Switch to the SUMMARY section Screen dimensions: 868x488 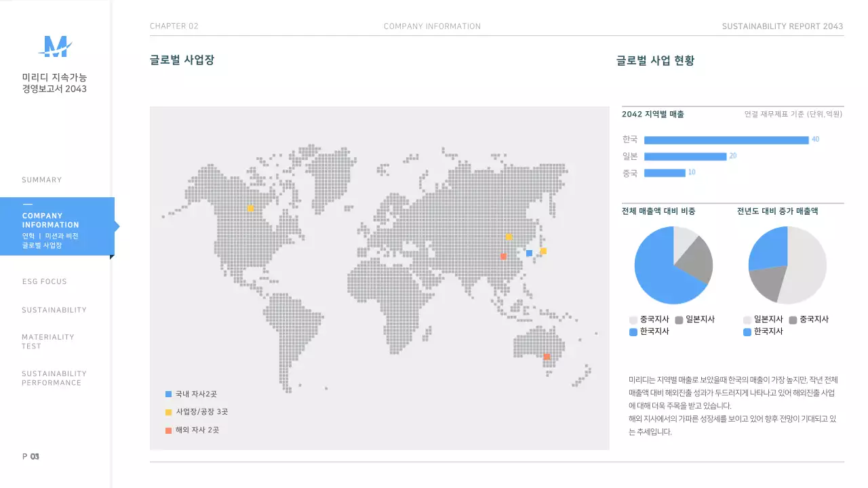point(41,180)
